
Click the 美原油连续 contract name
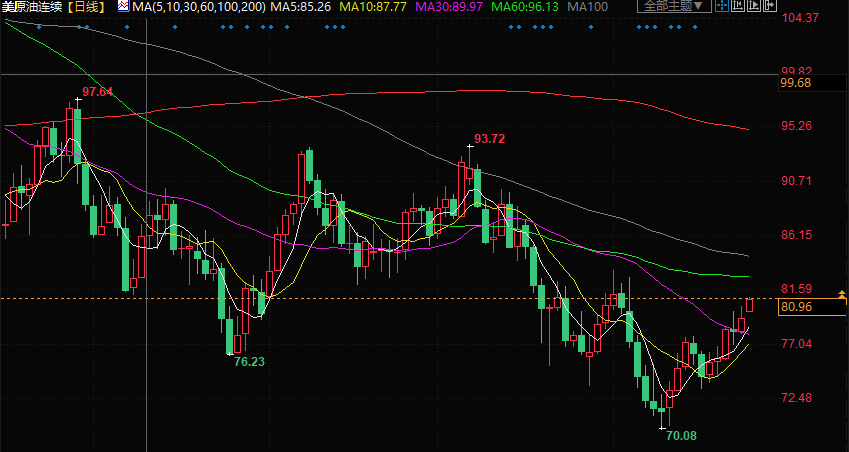(x=32, y=6)
